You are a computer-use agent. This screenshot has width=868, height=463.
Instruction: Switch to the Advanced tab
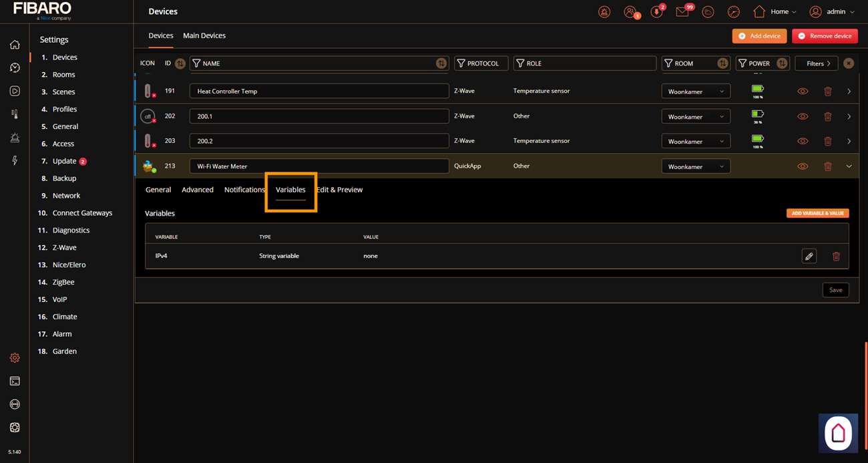[x=198, y=190]
